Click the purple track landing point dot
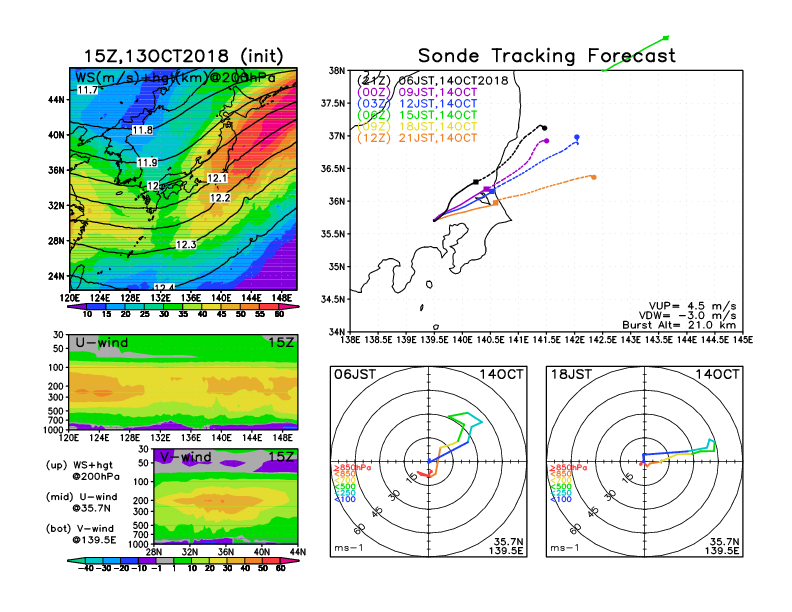The width and height of the screenshot is (792, 612). tap(547, 141)
